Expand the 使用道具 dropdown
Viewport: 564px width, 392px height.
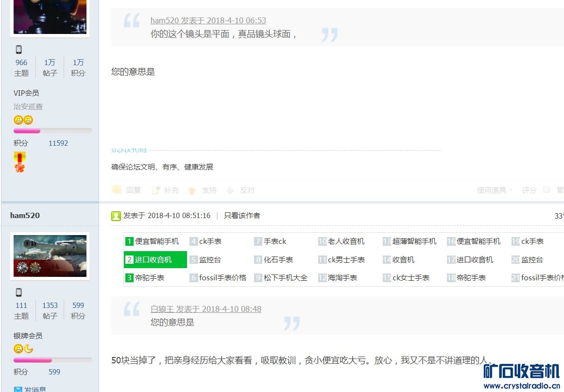495,190
